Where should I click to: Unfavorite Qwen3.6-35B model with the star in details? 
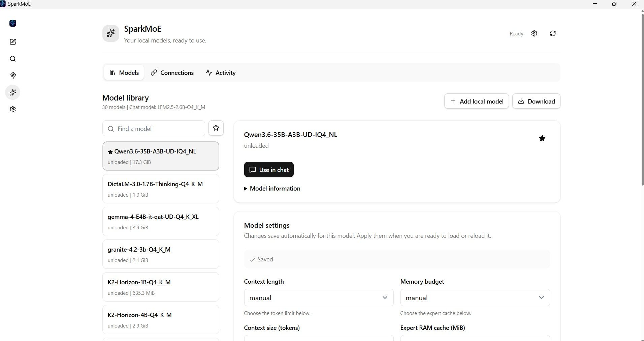coord(542,138)
